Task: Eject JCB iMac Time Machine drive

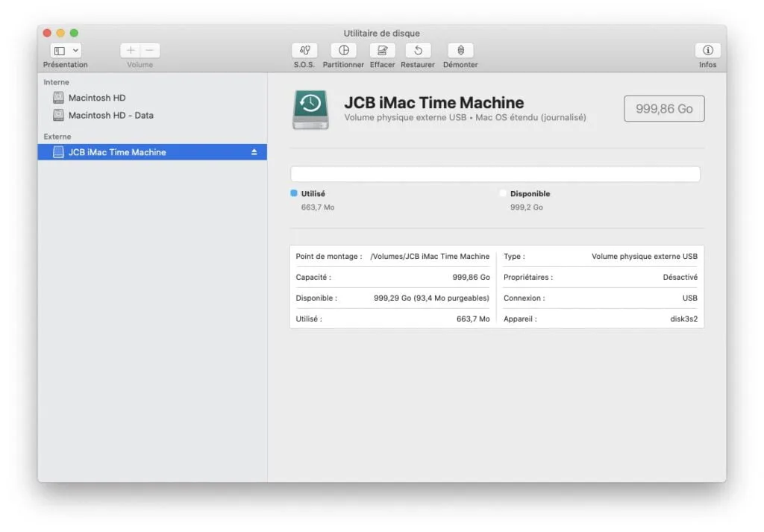Action: pos(253,151)
